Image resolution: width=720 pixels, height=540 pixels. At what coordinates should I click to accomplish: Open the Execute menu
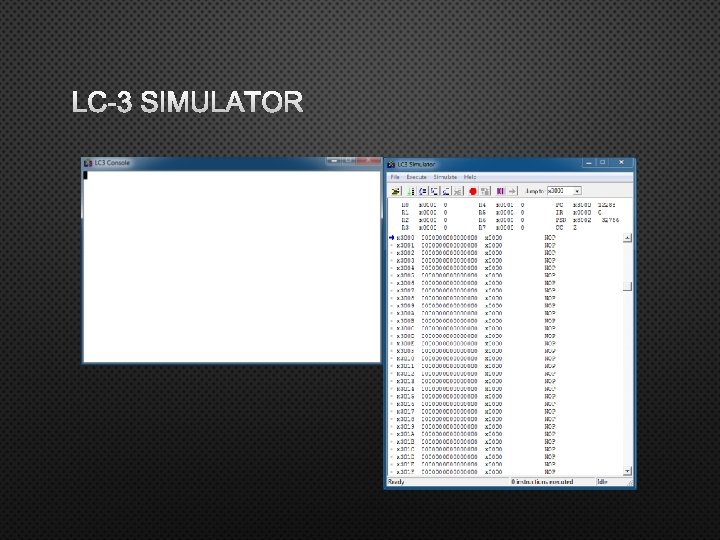(x=416, y=177)
